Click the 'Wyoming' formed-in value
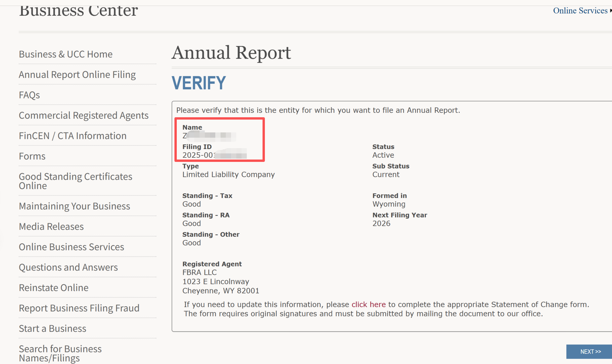Viewport: 612px width, 364px height. [389, 204]
